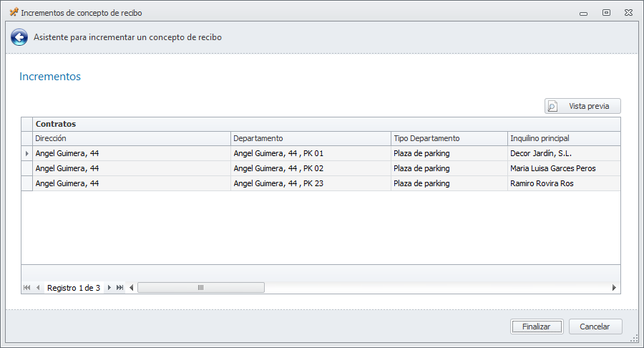Sort by Departamento column header
The image size is (644, 348).
[x=311, y=138]
